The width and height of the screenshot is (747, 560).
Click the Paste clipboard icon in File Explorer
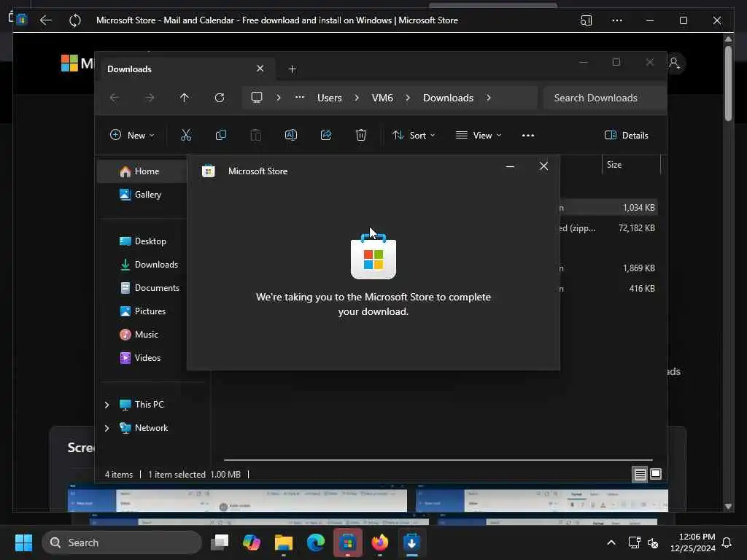(256, 135)
